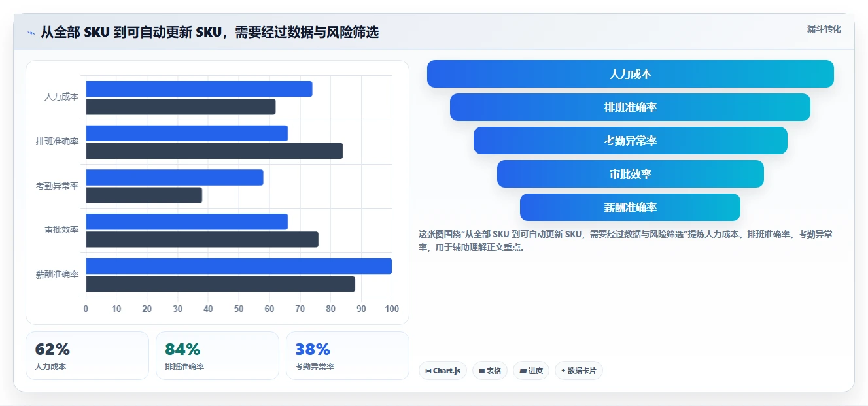The height and width of the screenshot is (406, 868).
Task: Click the lightning icon beside the title
Action: (31, 33)
